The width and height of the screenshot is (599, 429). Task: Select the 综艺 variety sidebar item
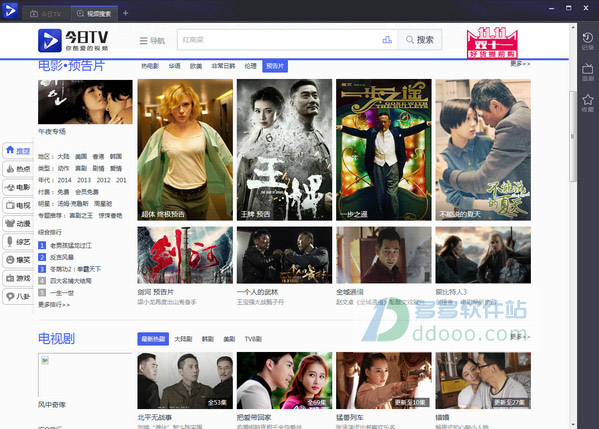pos(18,241)
